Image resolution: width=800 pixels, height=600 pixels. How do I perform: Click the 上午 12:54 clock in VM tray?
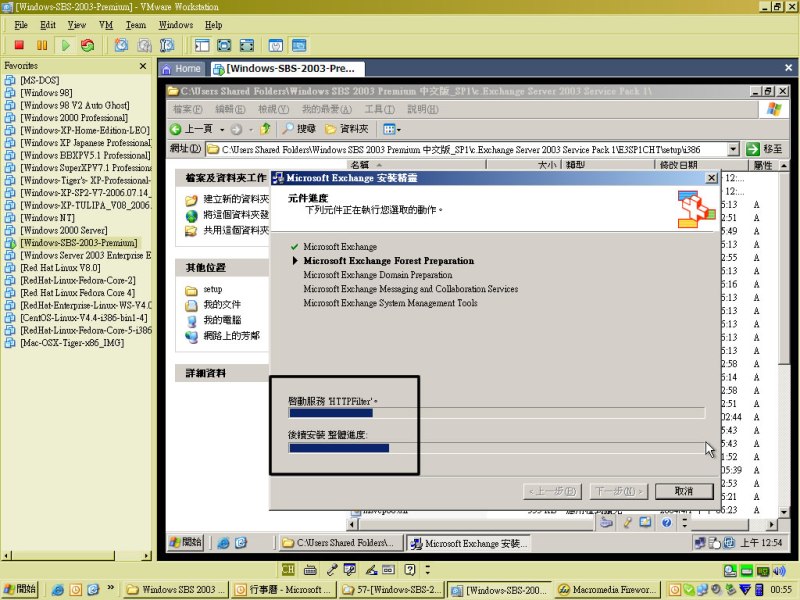761,543
